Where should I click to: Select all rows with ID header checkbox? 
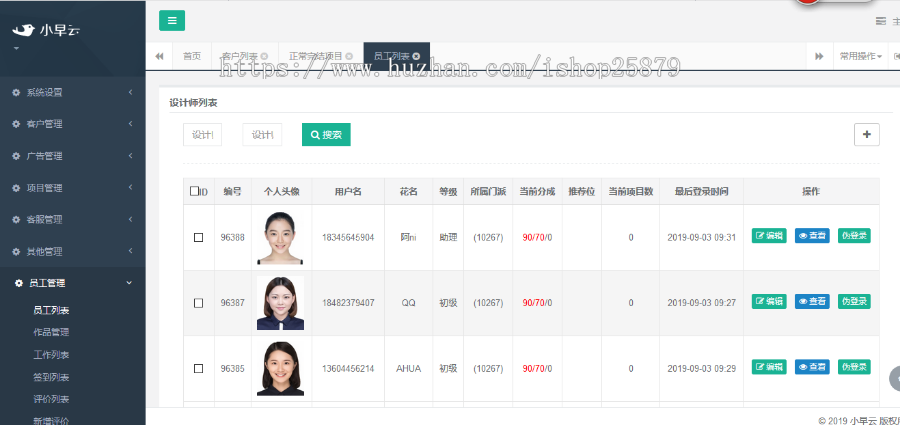point(194,191)
